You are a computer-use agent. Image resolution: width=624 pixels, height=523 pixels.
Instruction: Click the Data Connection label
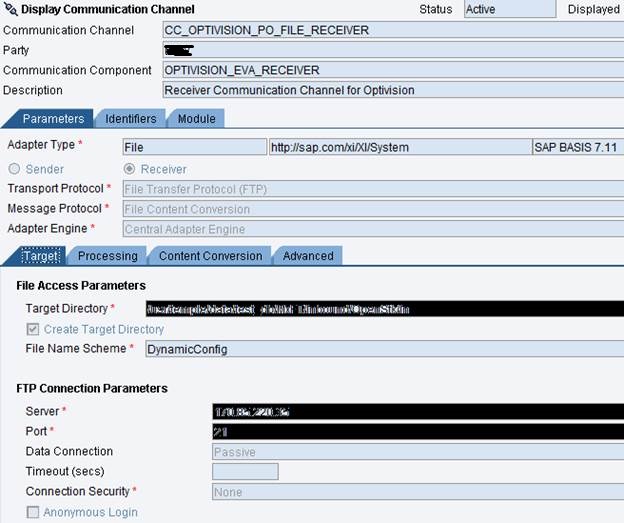(x=69, y=451)
